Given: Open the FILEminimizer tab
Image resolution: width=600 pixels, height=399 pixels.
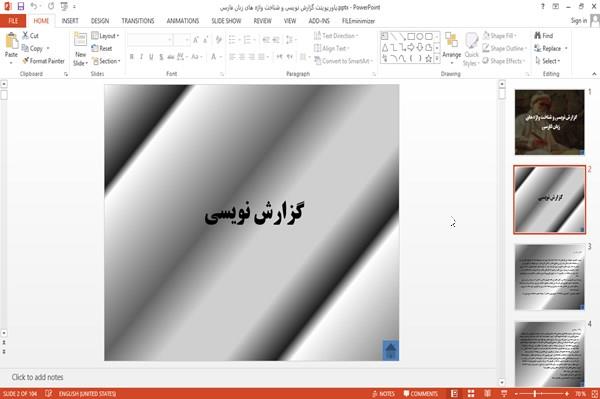Looking at the screenshot, I should tap(358, 21).
